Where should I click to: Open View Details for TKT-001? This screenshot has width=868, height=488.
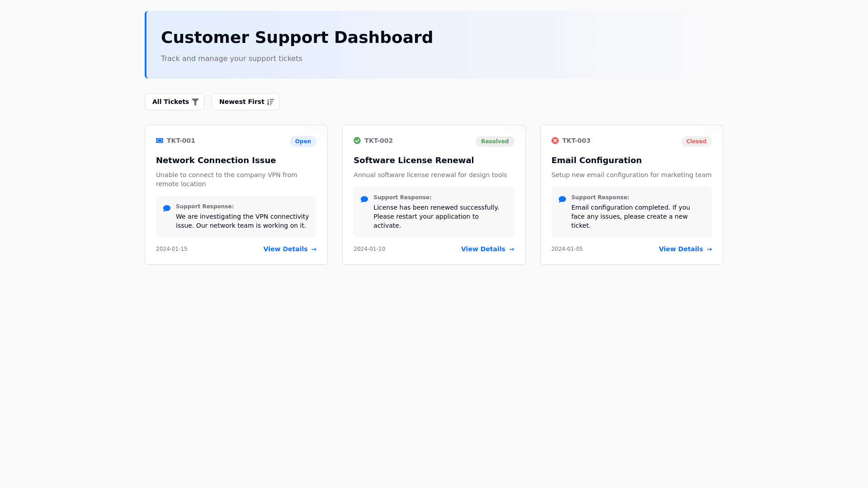pyautogui.click(x=290, y=249)
